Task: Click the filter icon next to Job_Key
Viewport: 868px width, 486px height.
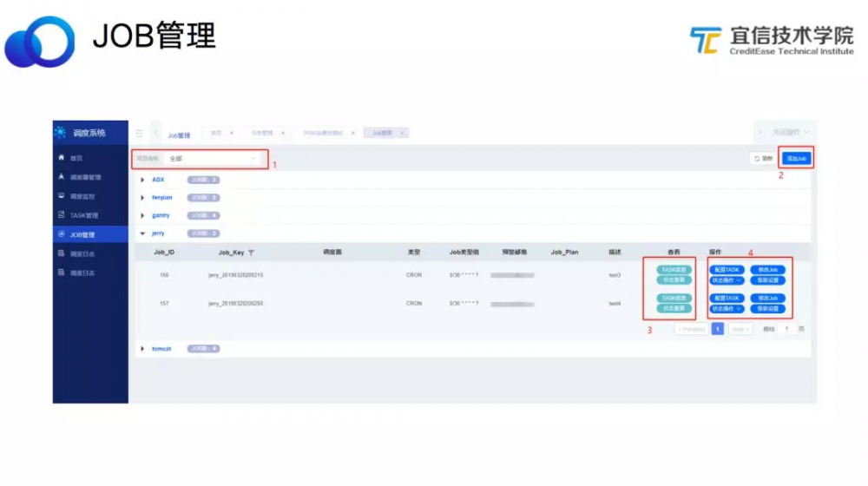Action: pos(252,253)
